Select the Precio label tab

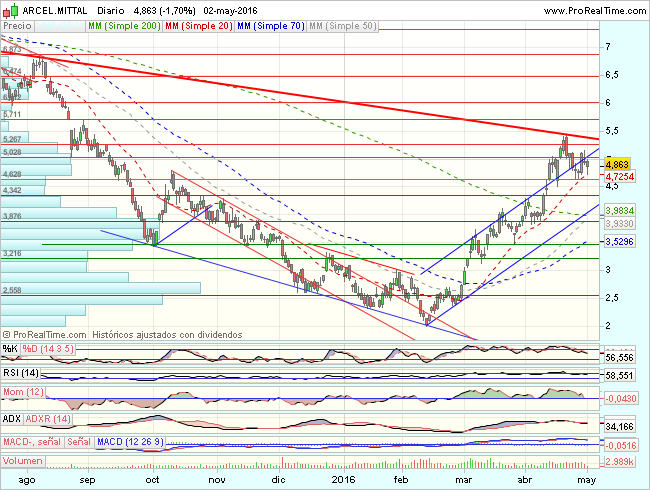pos(17,26)
